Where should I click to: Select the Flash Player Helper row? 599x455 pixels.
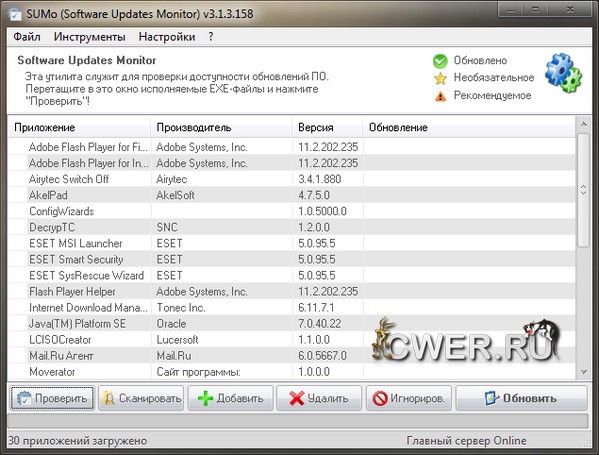coord(292,291)
